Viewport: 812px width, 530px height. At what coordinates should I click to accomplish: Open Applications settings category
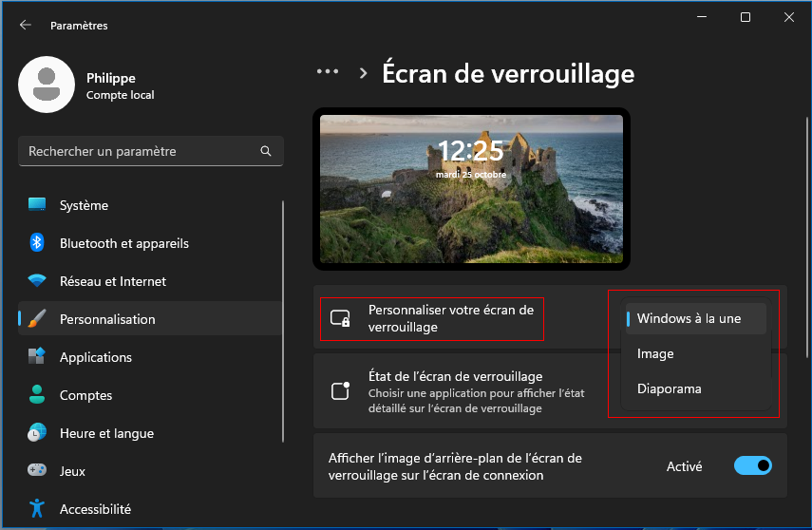[150, 357]
